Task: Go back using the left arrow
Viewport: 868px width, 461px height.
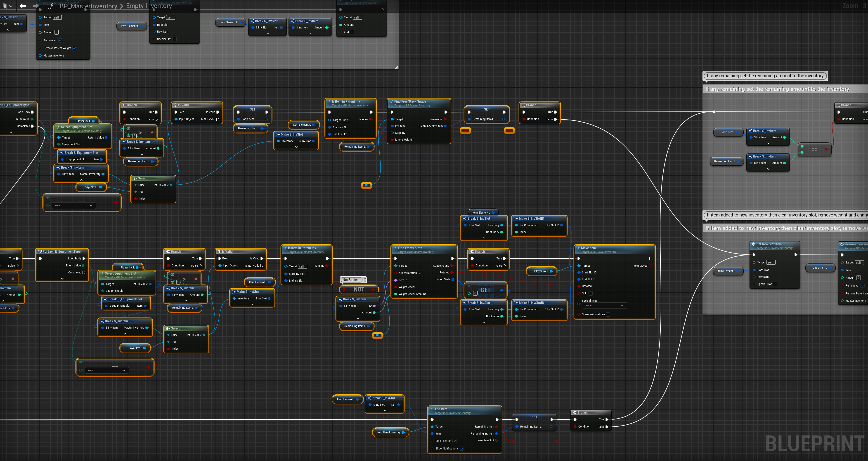Action: click(23, 6)
